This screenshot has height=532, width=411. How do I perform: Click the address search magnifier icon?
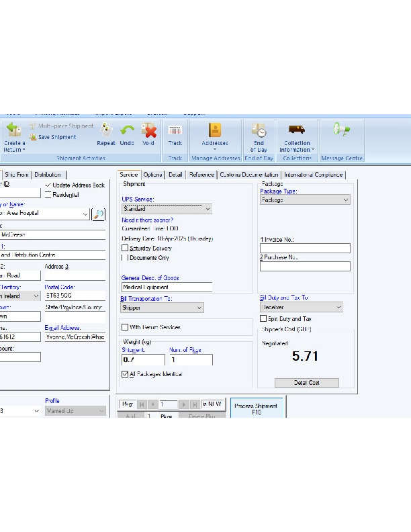[x=99, y=214]
